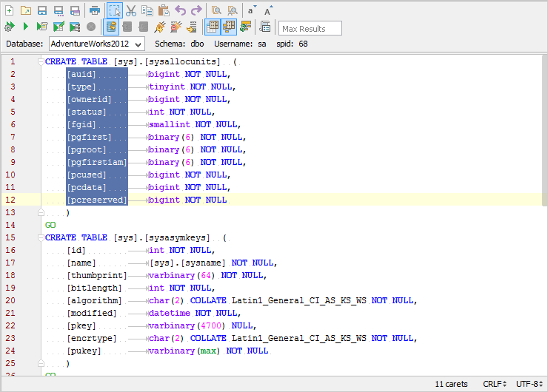Open the UTF-8 encoding selector
The image size is (548, 392).
[x=529, y=384]
